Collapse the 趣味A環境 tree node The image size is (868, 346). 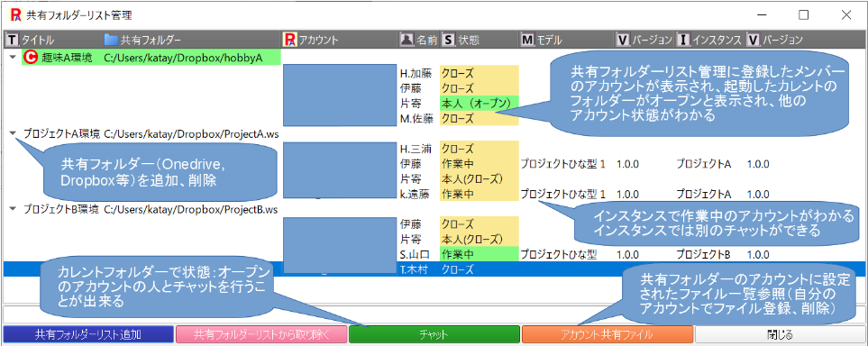(x=13, y=57)
